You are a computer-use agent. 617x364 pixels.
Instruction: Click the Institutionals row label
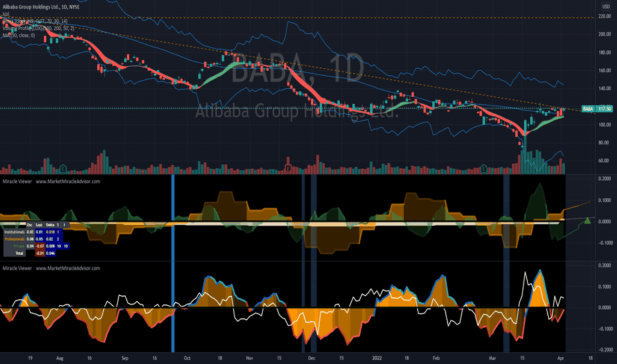click(14, 232)
